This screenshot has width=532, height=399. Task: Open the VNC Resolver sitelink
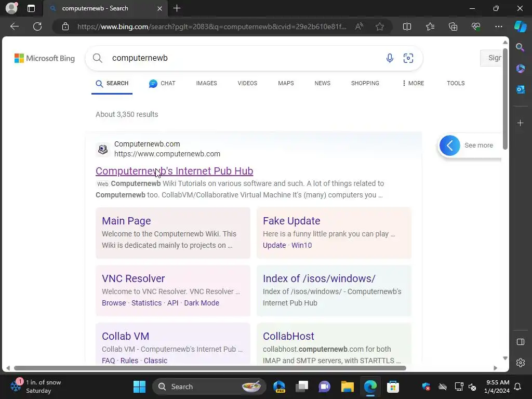134,278
